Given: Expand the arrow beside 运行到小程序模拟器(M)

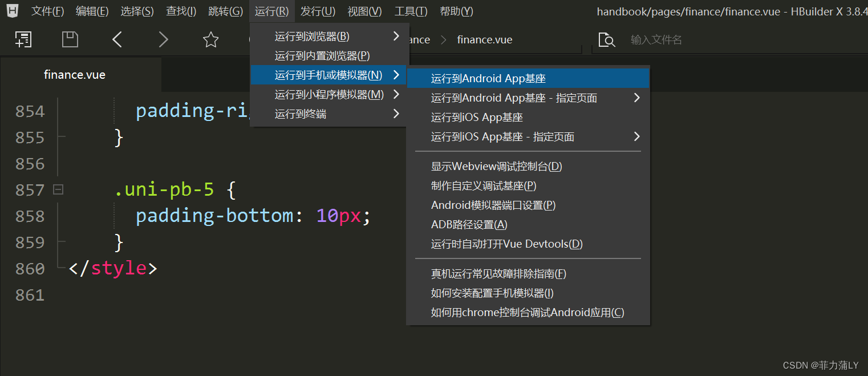Looking at the screenshot, I should [396, 94].
